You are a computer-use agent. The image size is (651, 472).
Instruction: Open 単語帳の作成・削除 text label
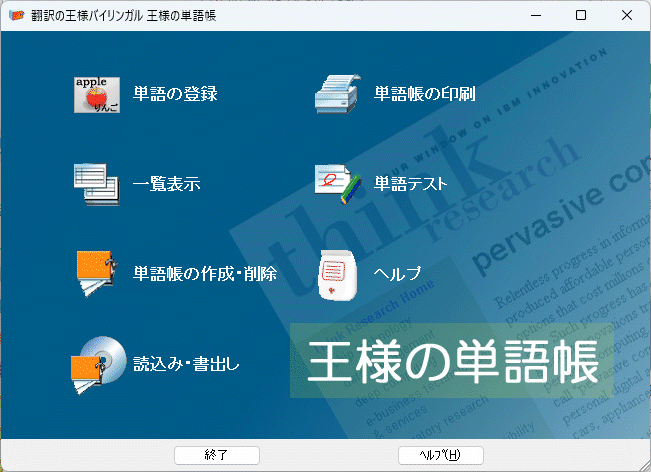tap(205, 274)
